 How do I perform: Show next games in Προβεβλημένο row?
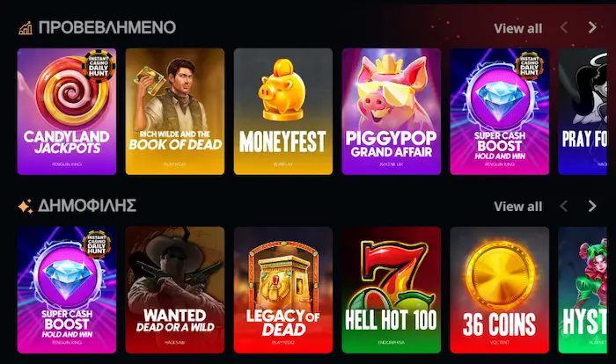click(x=592, y=27)
